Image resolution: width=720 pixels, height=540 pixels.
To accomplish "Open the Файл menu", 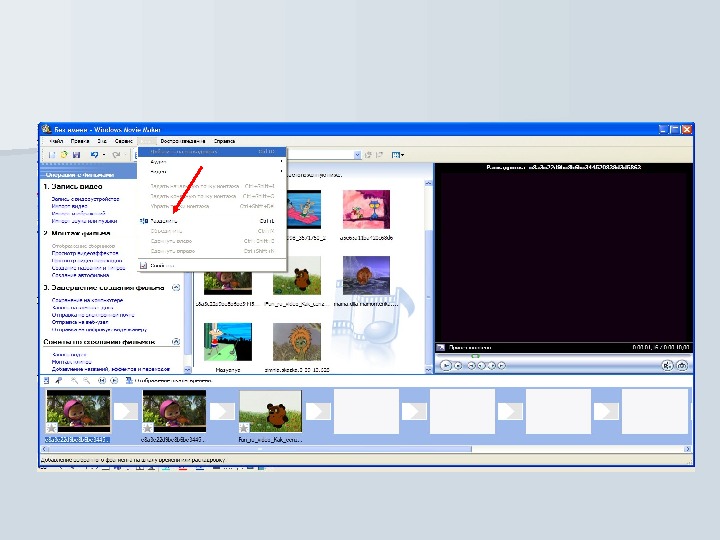I will click(56, 141).
